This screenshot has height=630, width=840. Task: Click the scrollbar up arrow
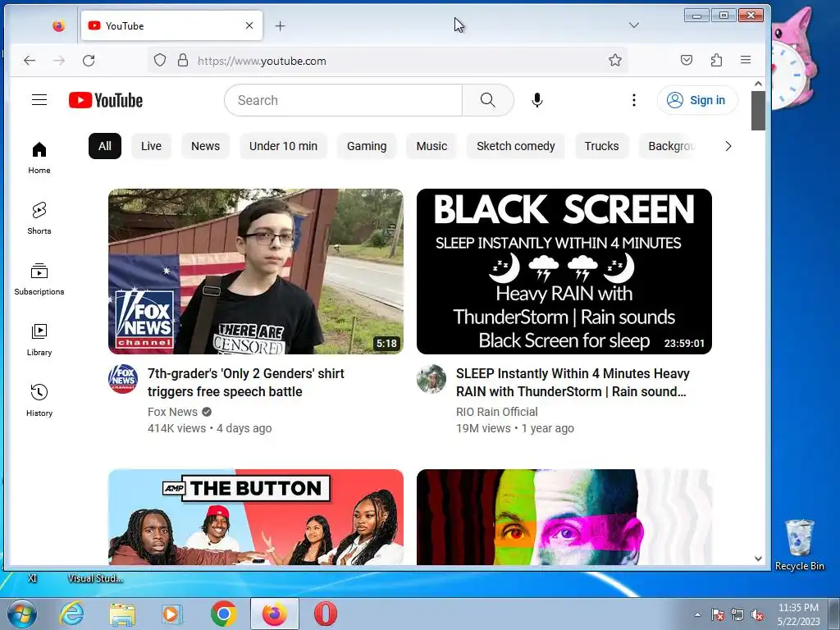pos(758,84)
